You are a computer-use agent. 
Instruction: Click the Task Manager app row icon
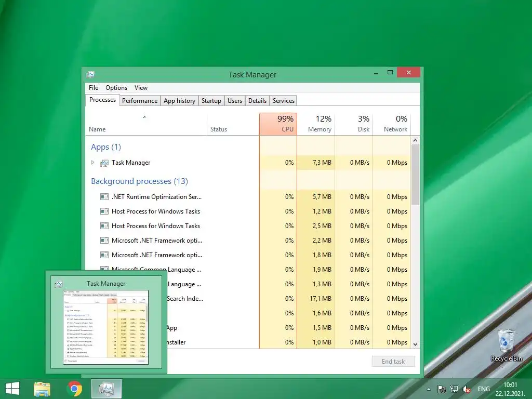[104, 163]
